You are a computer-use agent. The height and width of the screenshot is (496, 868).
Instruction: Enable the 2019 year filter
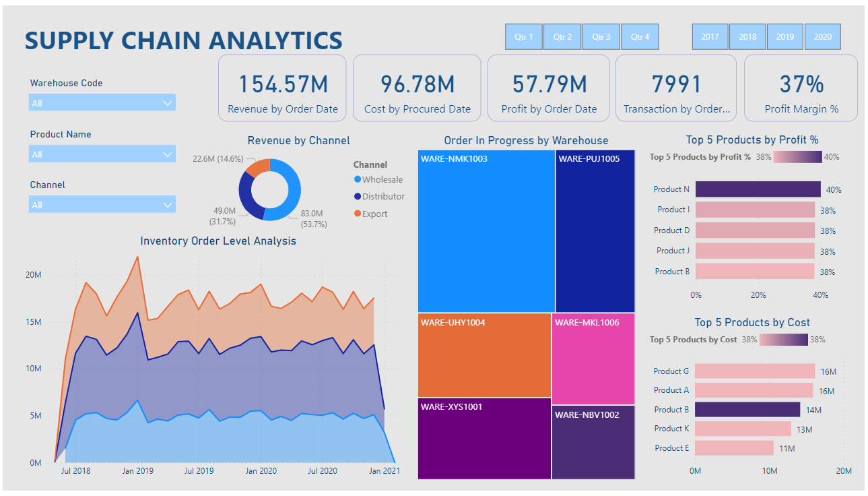[x=785, y=37]
